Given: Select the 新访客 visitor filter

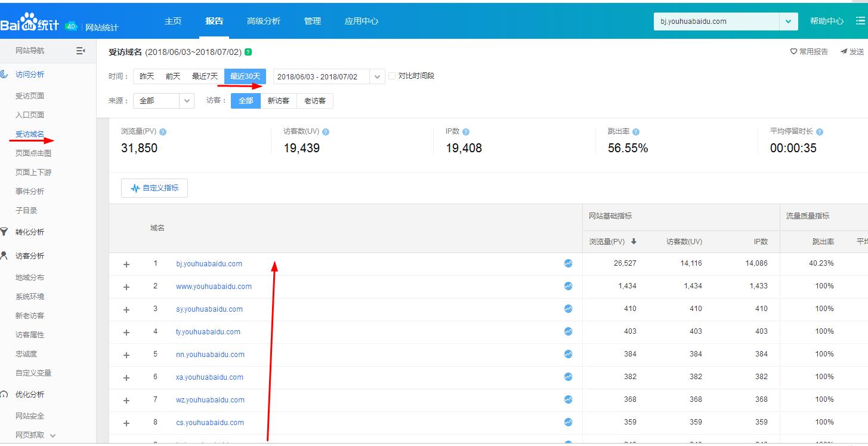Looking at the screenshot, I should click(x=279, y=101).
